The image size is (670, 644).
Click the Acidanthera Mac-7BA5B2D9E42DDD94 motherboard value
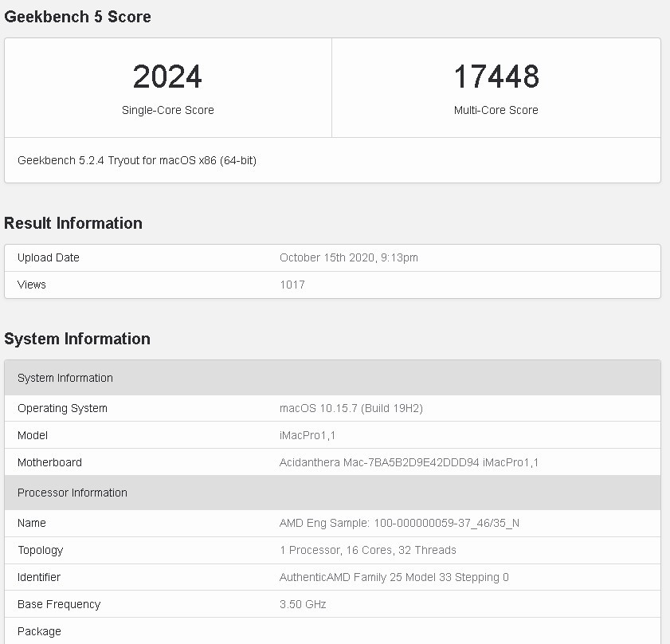[409, 462]
